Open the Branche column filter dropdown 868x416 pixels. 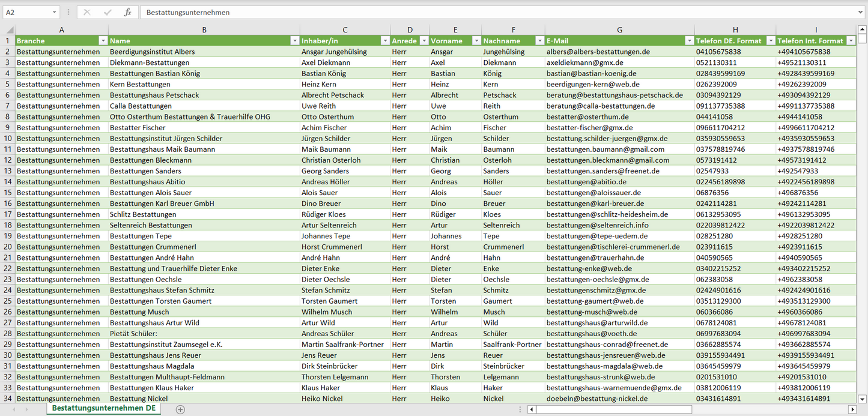pos(102,41)
